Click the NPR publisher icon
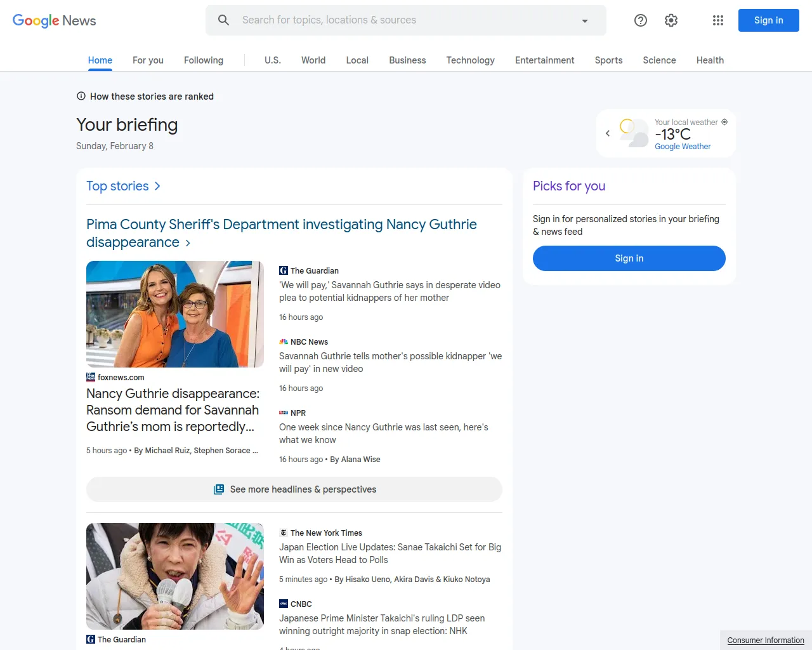This screenshot has width=812, height=650. pos(284,413)
